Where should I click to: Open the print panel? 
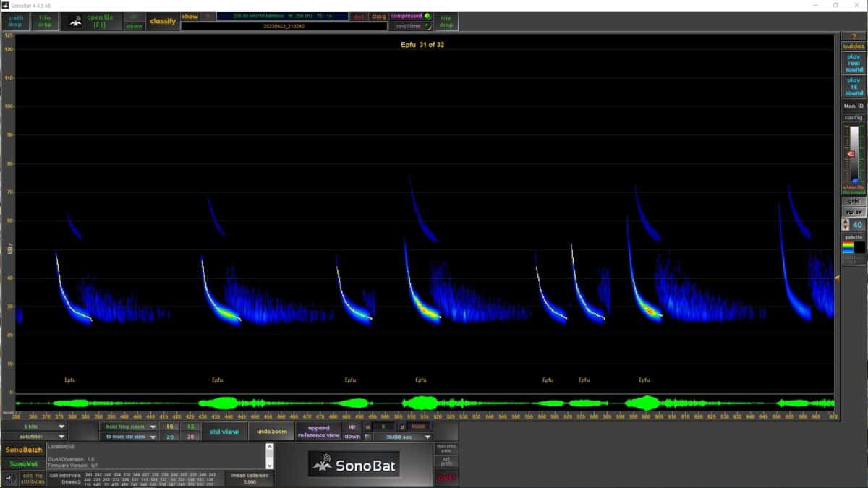(446, 448)
